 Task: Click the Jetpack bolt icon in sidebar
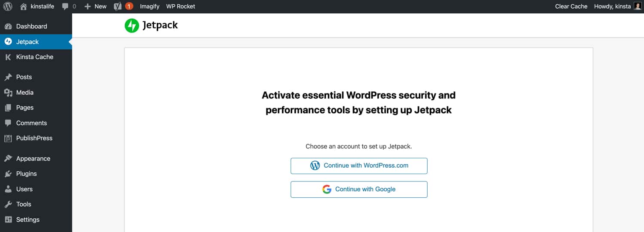(x=8, y=42)
